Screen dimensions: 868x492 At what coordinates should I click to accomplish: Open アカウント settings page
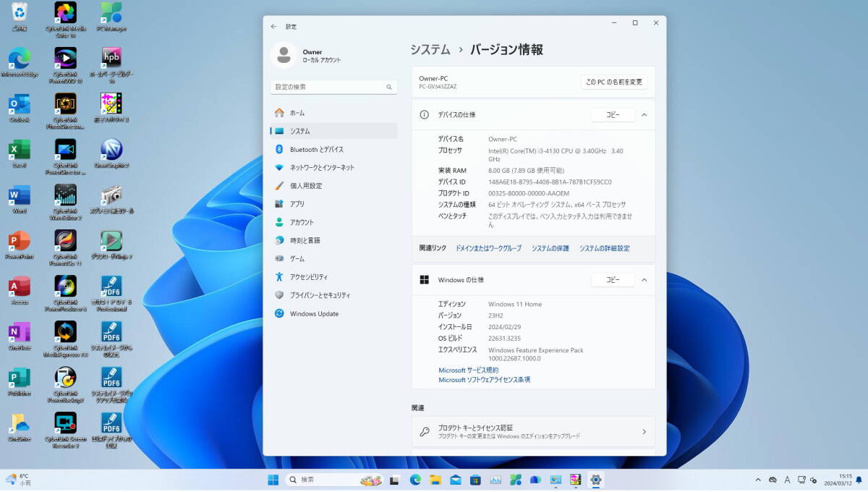click(333, 222)
